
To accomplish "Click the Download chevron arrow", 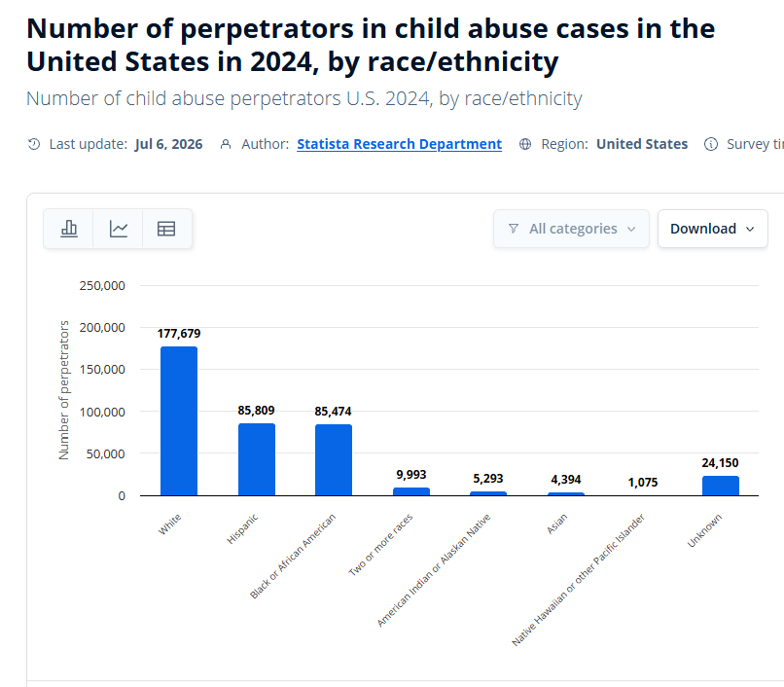I will [x=750, y=230].
